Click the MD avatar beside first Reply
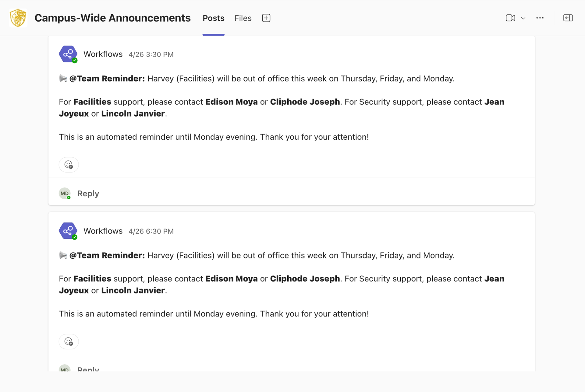585x392 pixels. 65,194
